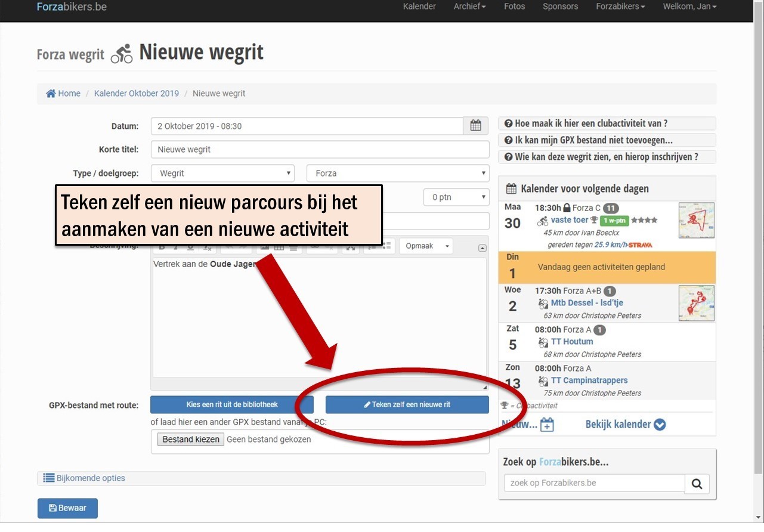Click the trophy icon after vaste toer
Screen dimensions: 764x532
click(x=594, y=220)
